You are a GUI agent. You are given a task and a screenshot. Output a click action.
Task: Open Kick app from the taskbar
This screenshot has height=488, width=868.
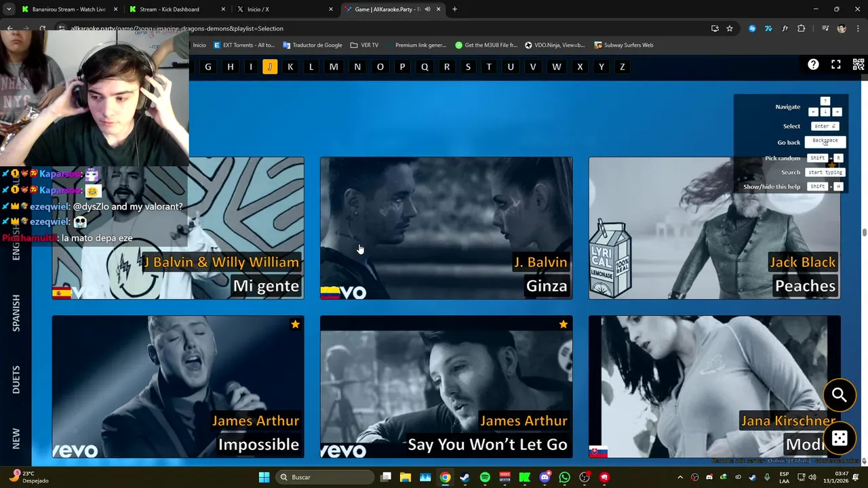525,477
